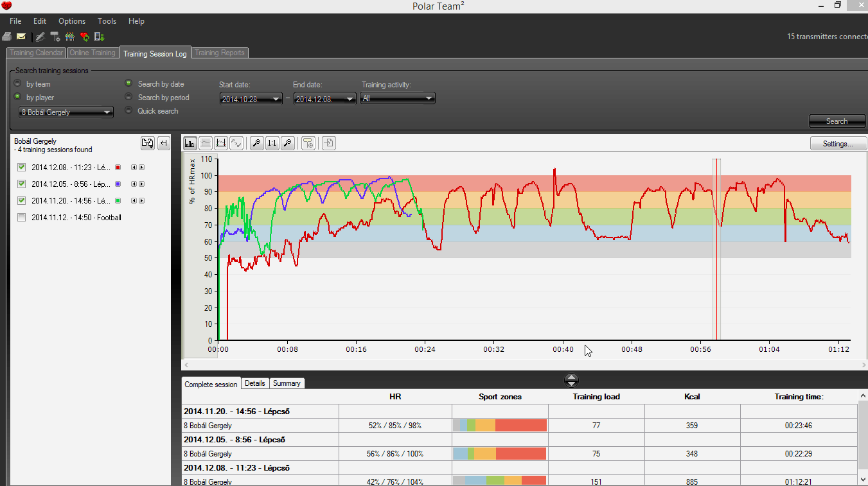Viewport: 868px width, 486px height.
Task: Select the graph with markers view icon
Action: [x=221, y=143]
